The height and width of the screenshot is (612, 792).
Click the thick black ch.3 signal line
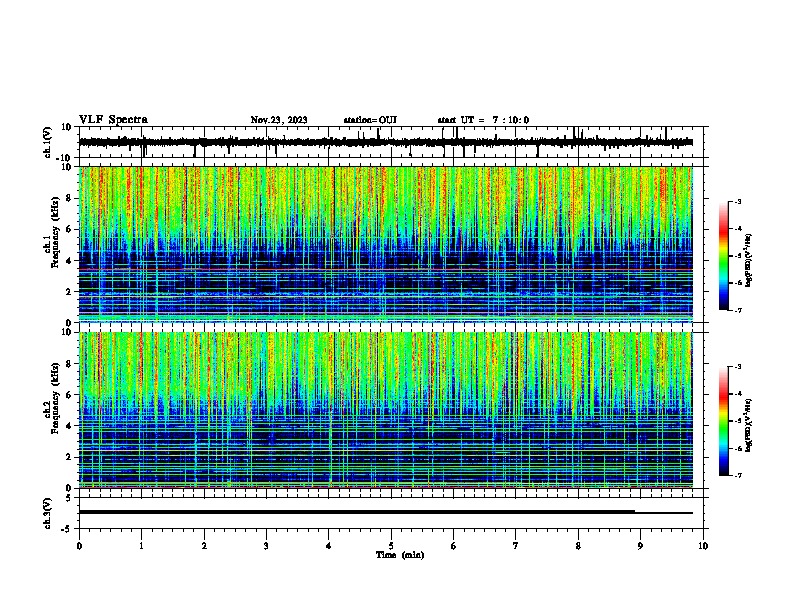(357, 512)
